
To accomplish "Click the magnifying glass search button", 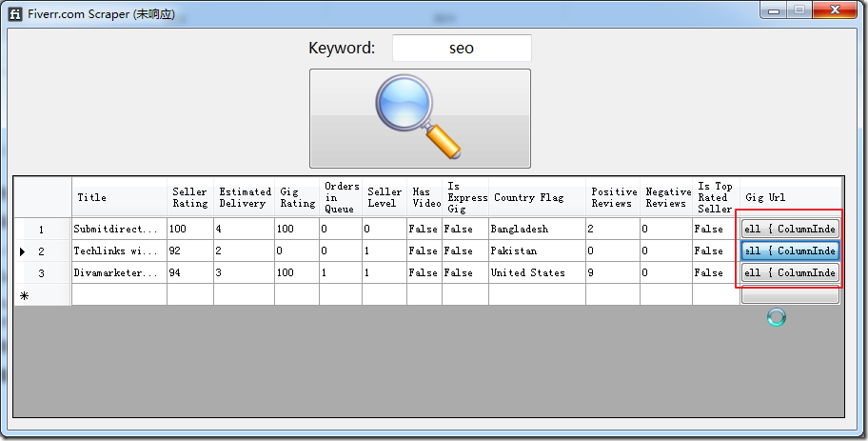I will (420, 118).
